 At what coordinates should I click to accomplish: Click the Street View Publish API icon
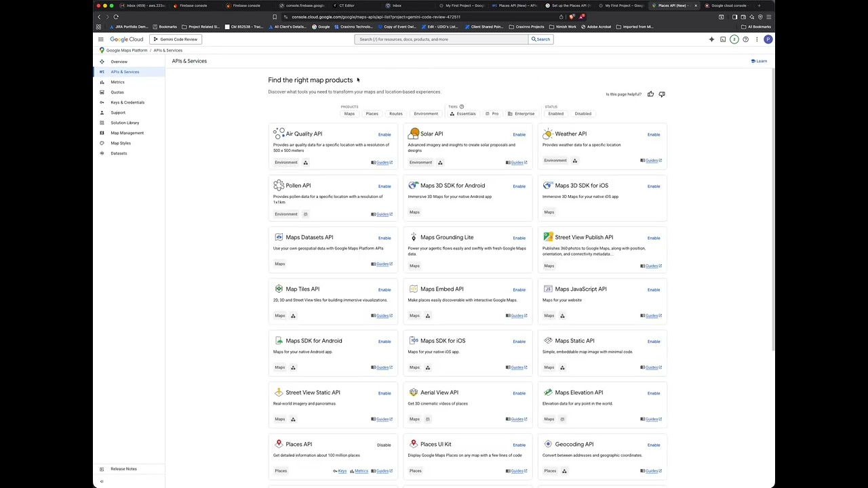[548, 237]
